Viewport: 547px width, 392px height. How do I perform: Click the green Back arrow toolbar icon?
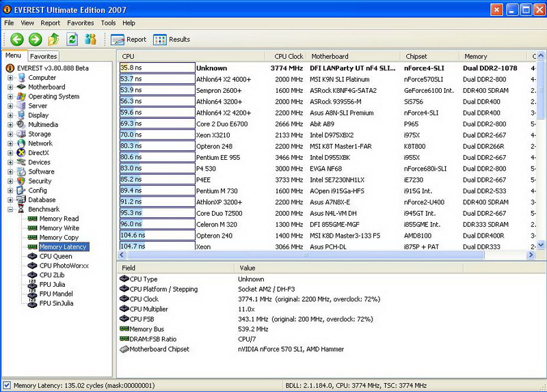16,40
